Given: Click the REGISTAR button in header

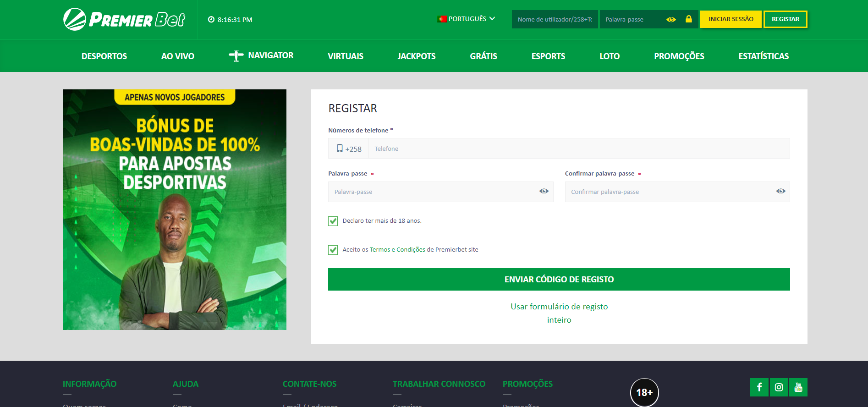Looking at the screenshot, I should coord(786,19).
